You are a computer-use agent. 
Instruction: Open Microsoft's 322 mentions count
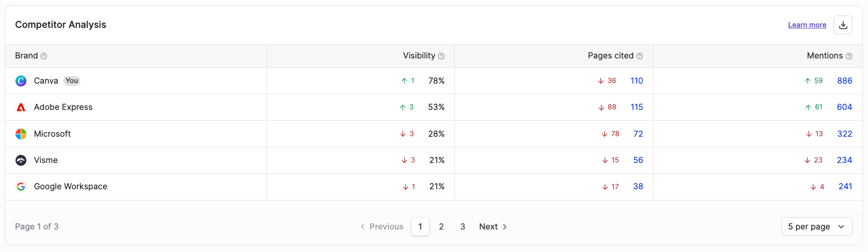[845, 134]
